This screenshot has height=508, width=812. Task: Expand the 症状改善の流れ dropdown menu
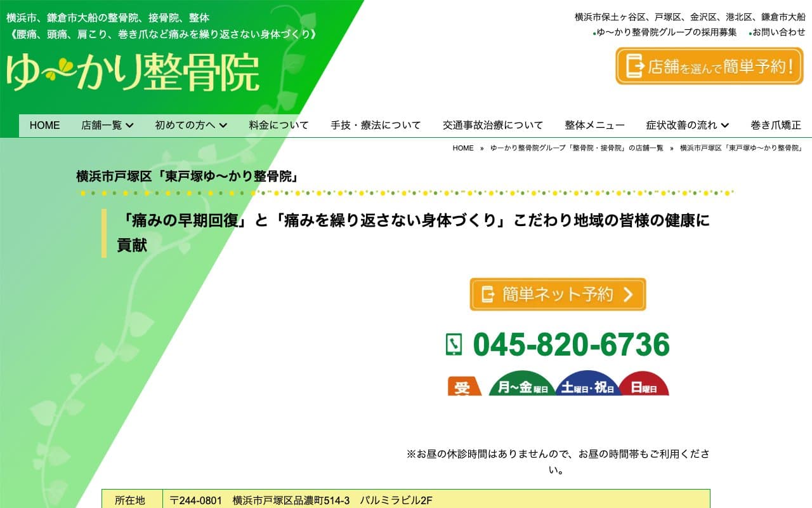684,125
